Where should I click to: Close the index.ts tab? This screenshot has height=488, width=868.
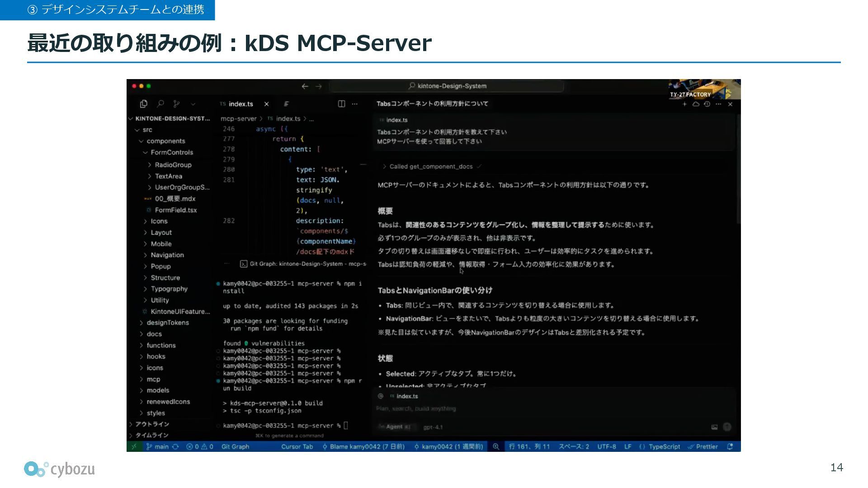click(x=266, y=104)
